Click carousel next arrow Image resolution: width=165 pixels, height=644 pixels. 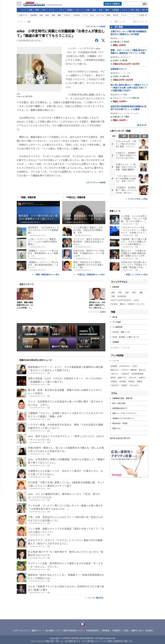(103, 337)
